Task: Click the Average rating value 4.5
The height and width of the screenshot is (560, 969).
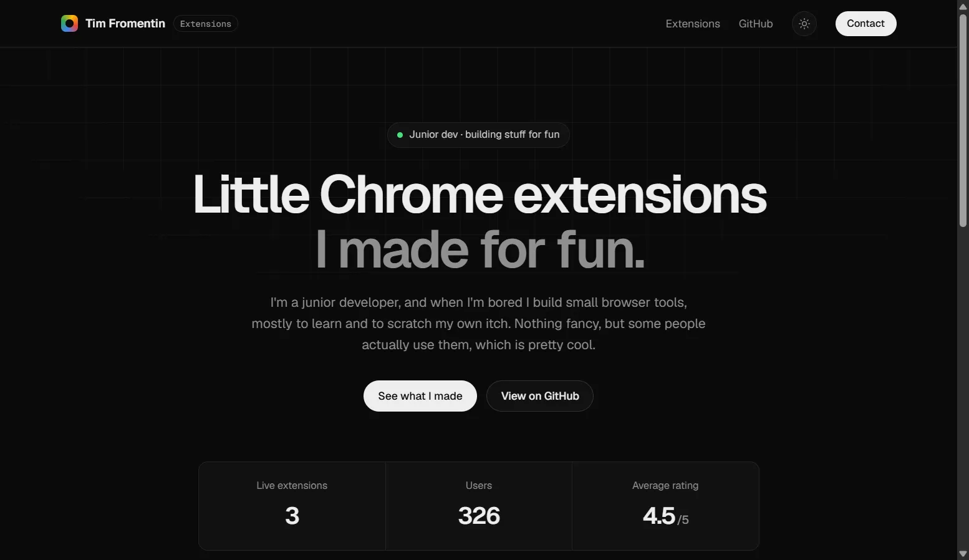Action: point(659,516)
